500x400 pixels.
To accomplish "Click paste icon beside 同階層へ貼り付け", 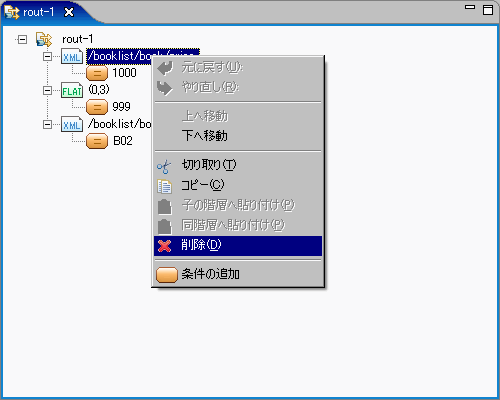I will click(x=165, y=227).
